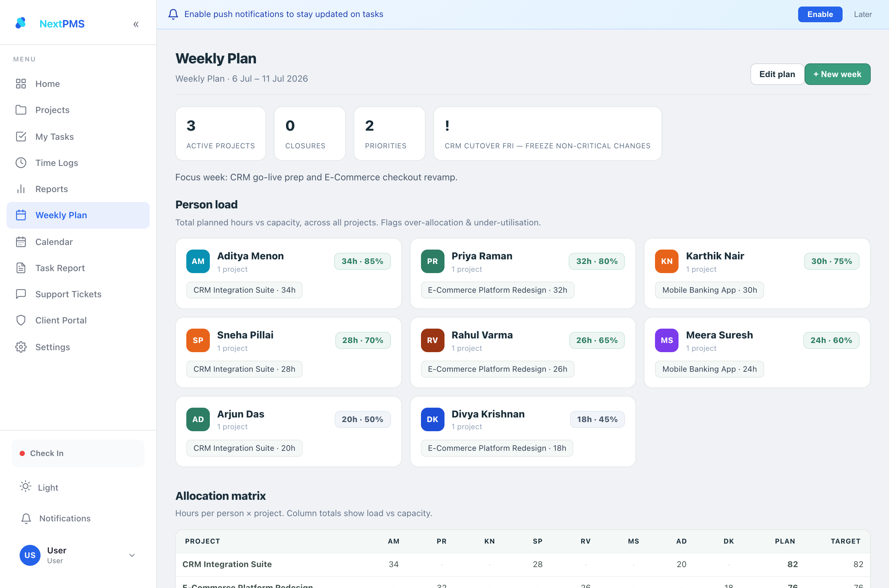Click Arjun Das's AD avatar
The height and width of the screenshot is (588, 889).
[x=198, y=420]
